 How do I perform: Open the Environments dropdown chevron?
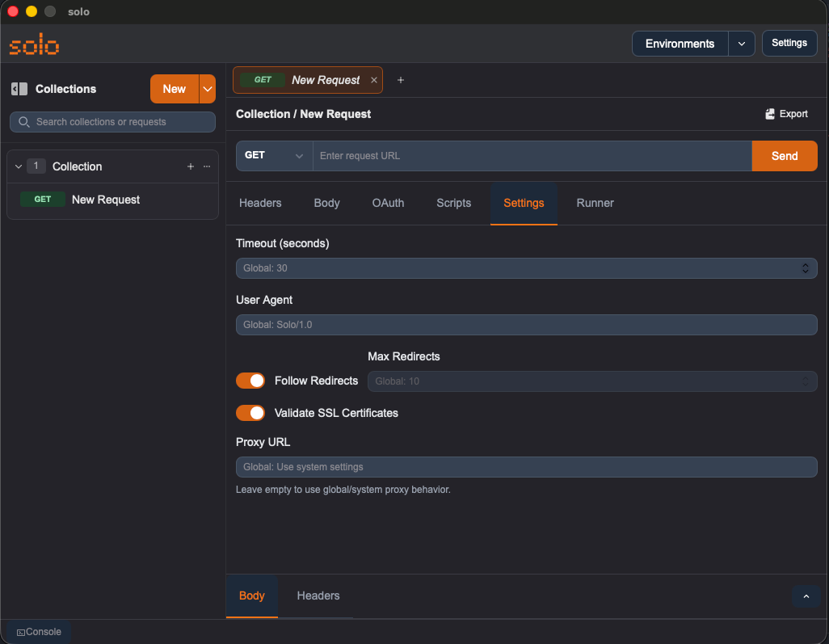pyautogui.click(x=742, y=44)
